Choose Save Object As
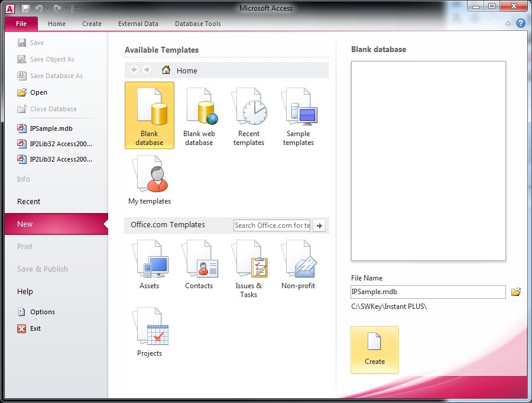532x403 pixels. point(46,59)
